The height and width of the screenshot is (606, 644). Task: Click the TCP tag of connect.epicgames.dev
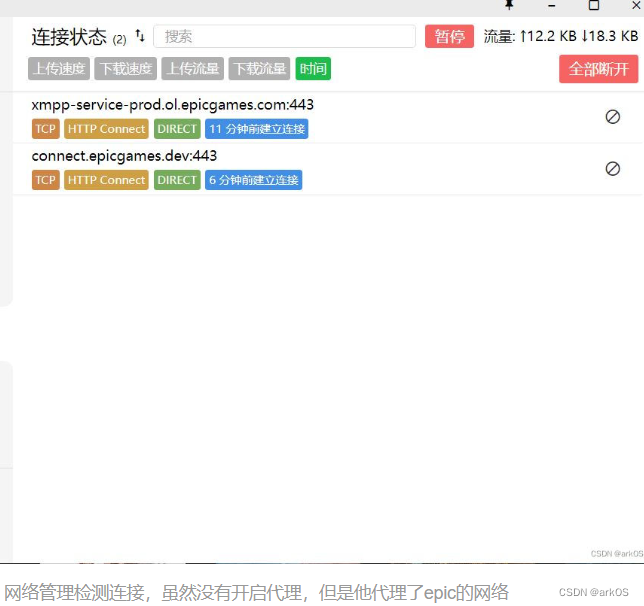pyautogui.click(x=46, y=180)
